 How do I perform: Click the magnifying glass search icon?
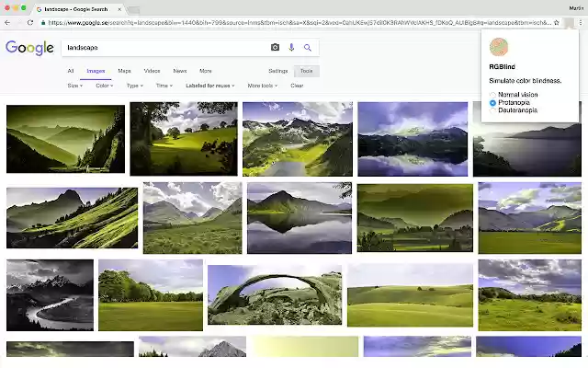[308, 48]
